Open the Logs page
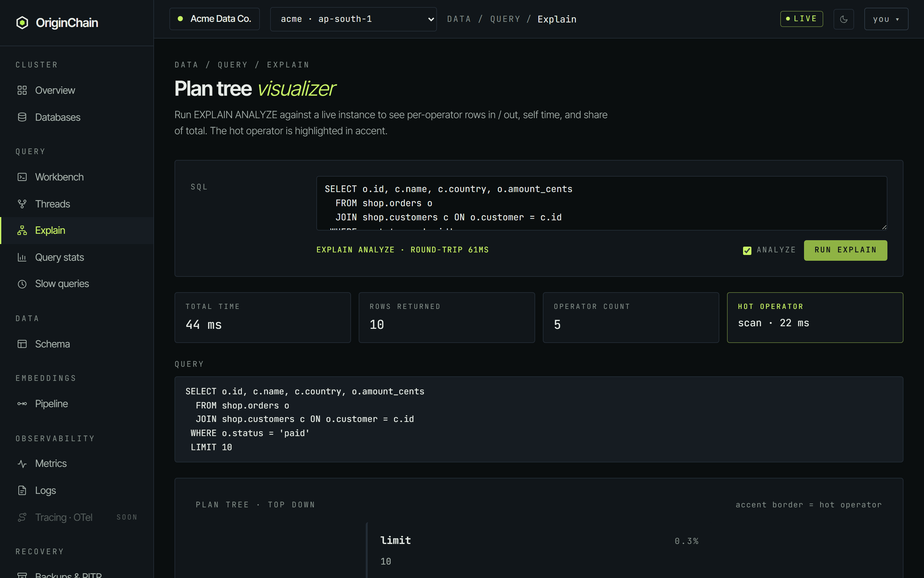The image size is (924, 578). click(77, 491)
